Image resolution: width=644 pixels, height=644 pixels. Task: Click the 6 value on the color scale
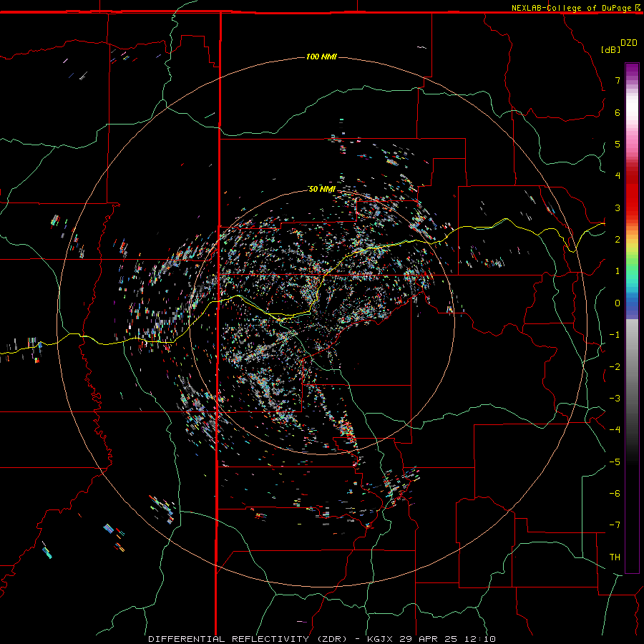[618, 112]
